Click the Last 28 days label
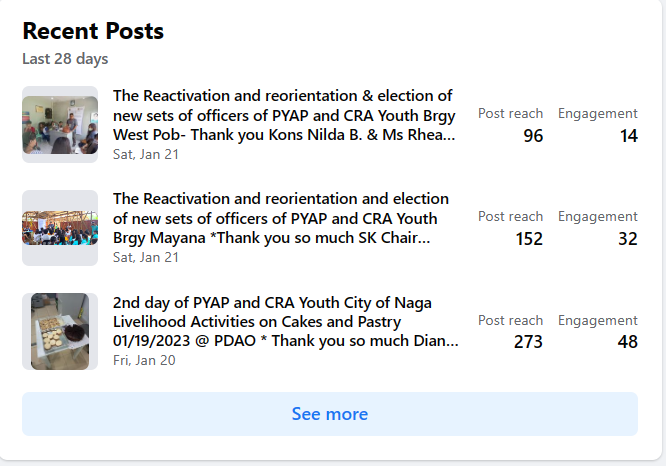 coord(65,59)
